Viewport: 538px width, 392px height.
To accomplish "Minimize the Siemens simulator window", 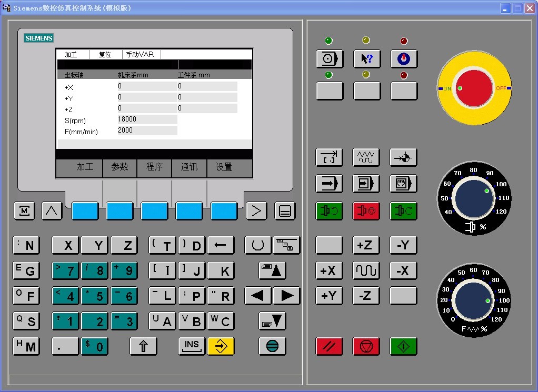I will [505, 8].
